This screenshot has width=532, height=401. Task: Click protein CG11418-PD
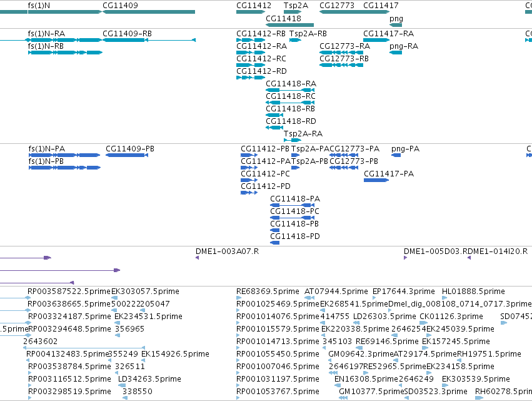click(275, 243)
